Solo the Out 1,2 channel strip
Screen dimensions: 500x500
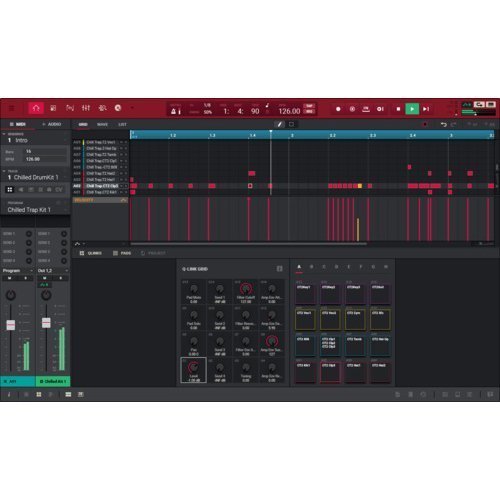pos(61,278)
